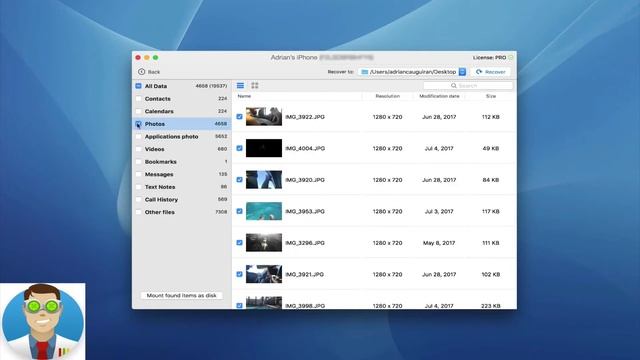Click the 49 KB size value
Image resolution: width=640 pixels, height=360 pixels.
[491, 149]
